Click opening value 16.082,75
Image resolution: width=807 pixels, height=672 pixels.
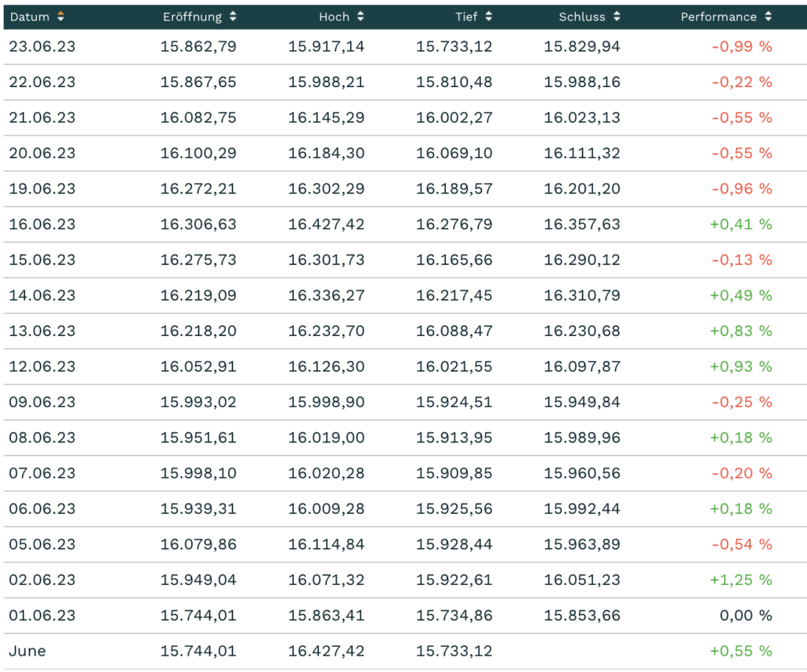point(198,117)
